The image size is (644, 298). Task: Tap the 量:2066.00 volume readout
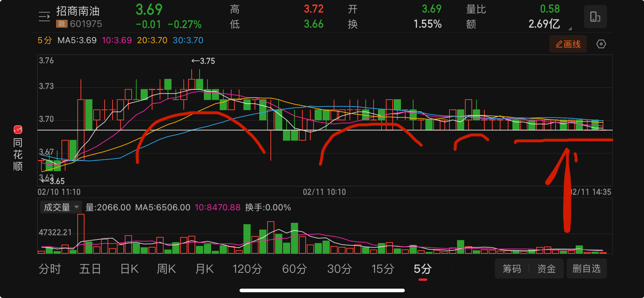click(108, 207)
